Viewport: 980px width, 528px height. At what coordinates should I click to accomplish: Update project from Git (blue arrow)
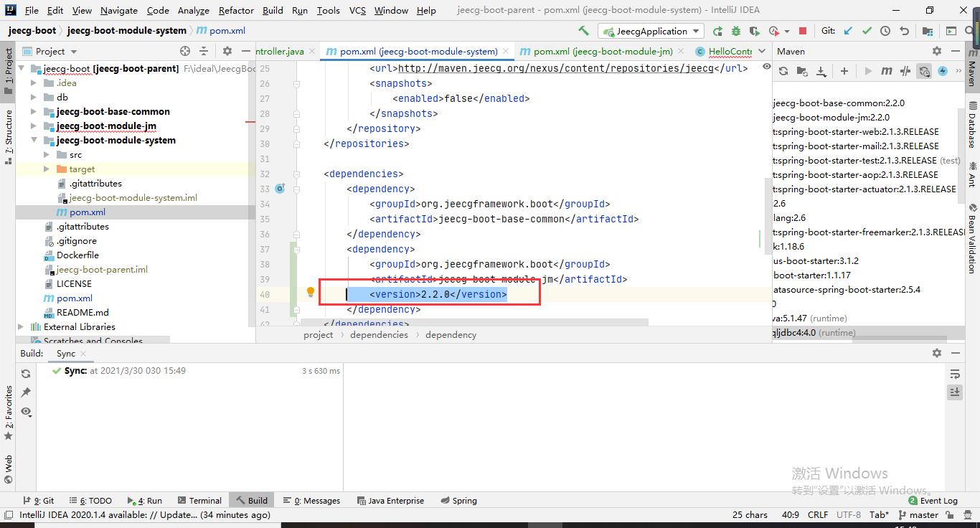click(849, 31)
